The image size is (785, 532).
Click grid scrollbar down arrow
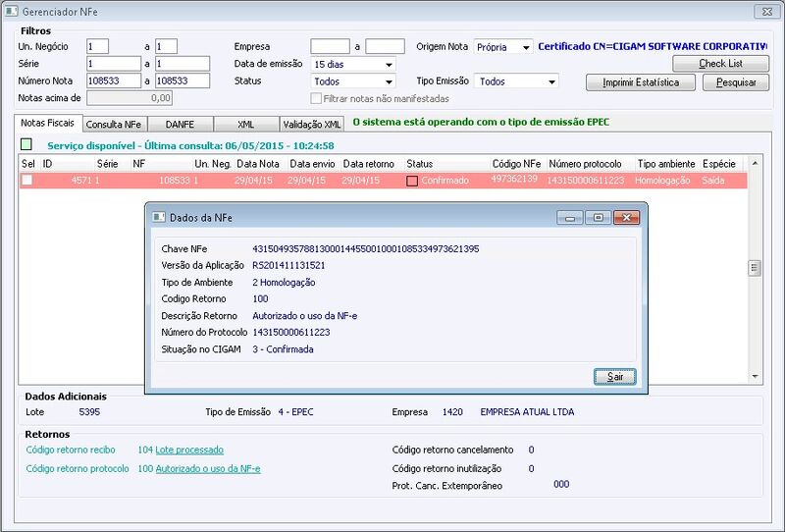(755, 376)
